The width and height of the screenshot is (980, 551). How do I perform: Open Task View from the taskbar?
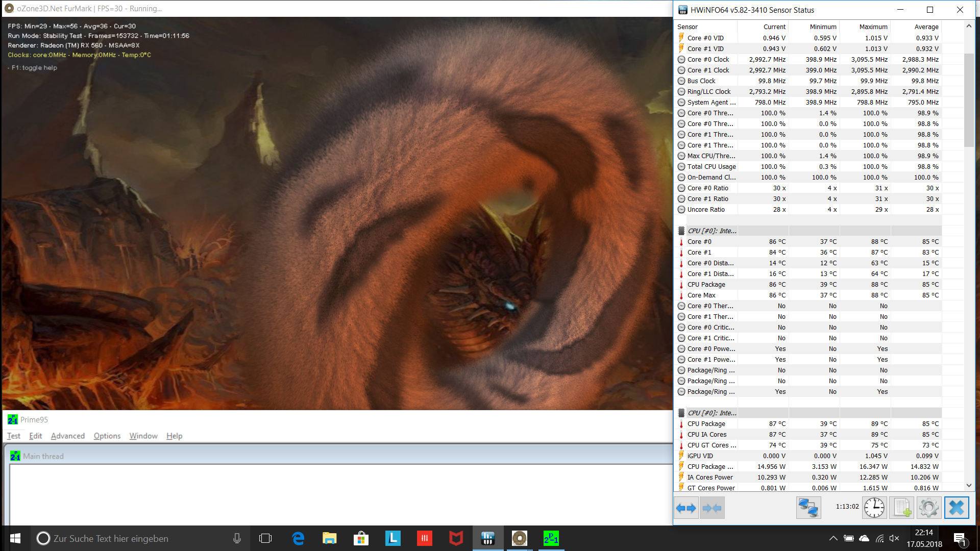coord(265,538)
